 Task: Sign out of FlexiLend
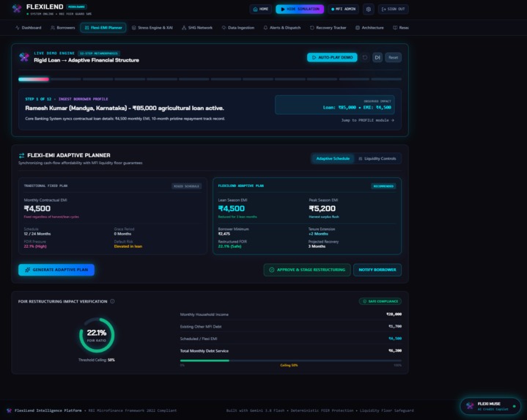(393, 9)
